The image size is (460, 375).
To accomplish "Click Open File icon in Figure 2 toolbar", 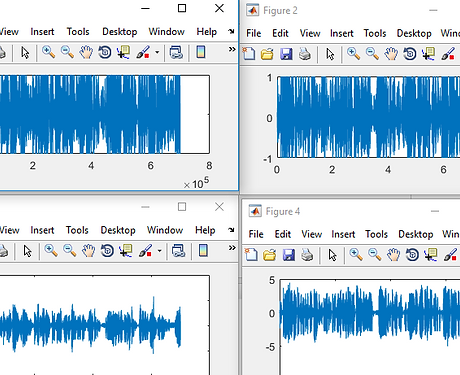I will point(267,54).
